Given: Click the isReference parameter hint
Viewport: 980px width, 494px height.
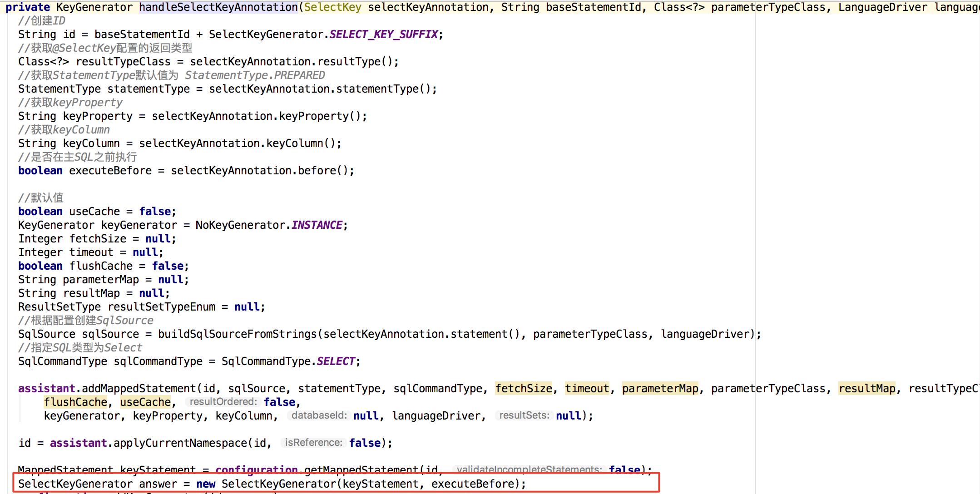Looking at the screenshot, I should (313, 443).
